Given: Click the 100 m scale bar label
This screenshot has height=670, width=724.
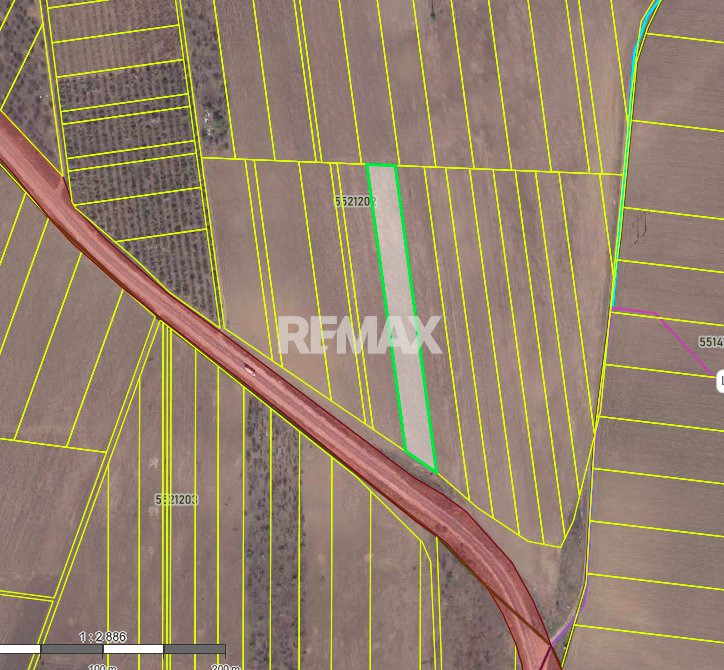Looking at the screenshot, I should click(103, 665).
